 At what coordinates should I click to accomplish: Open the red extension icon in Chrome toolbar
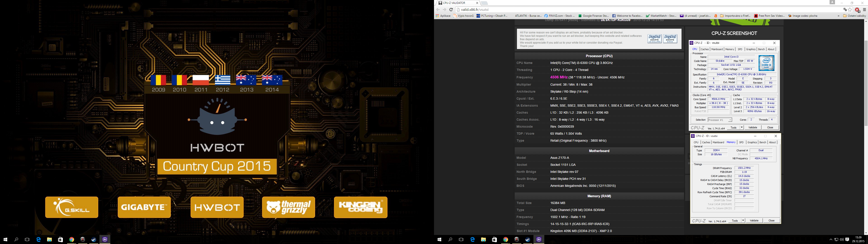click(857, 10)
